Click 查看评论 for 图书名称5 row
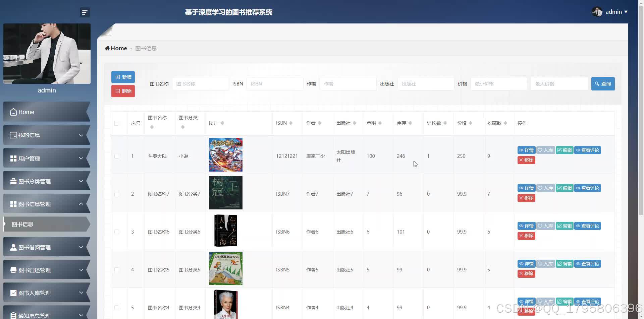Viewport: 644px width, 319px height. click(588, 264)
